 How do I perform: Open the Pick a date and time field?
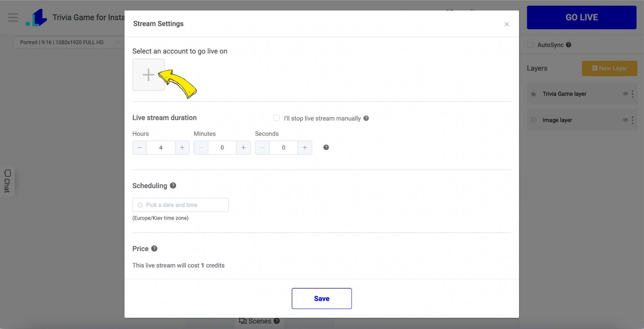[181, 205]
